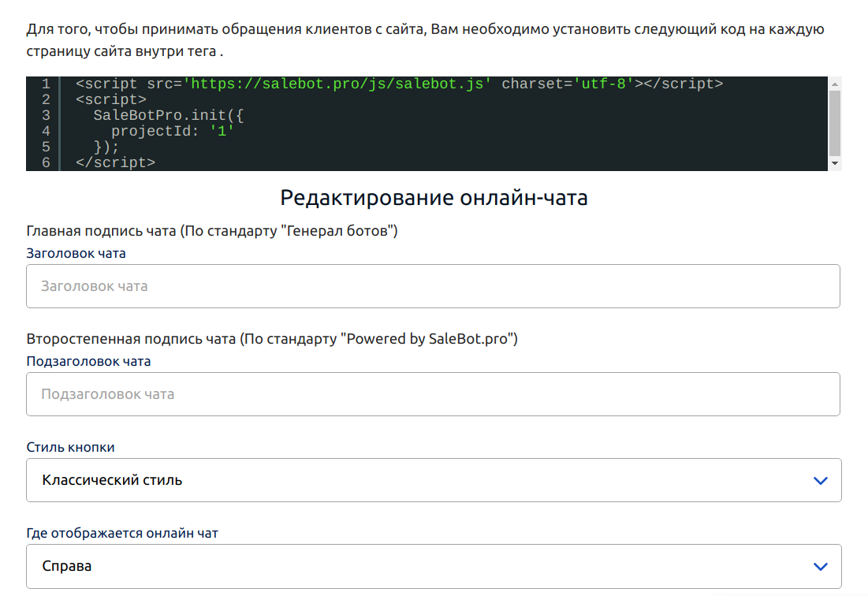Image resolution: width=868 pixels, height=596 pixels.
Task: Click the 'Заголовок чата' label above the first field
Action: coord(76,253)
